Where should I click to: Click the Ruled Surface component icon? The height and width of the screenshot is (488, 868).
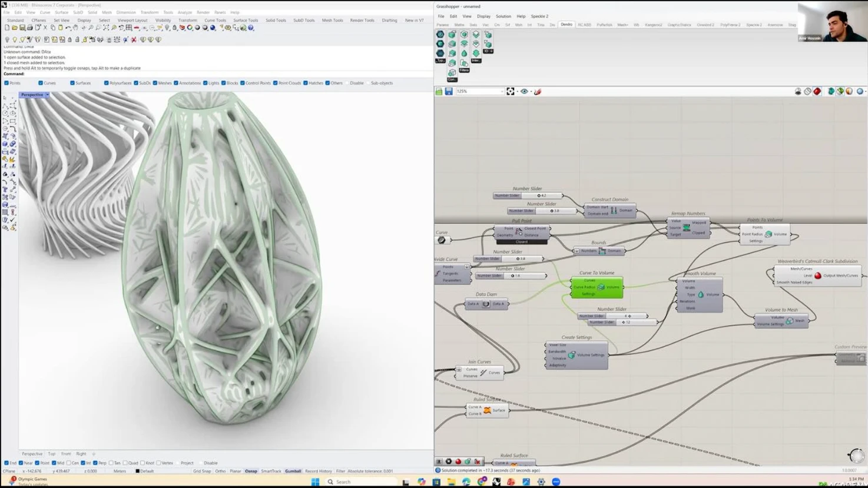(x=487, y=410)
